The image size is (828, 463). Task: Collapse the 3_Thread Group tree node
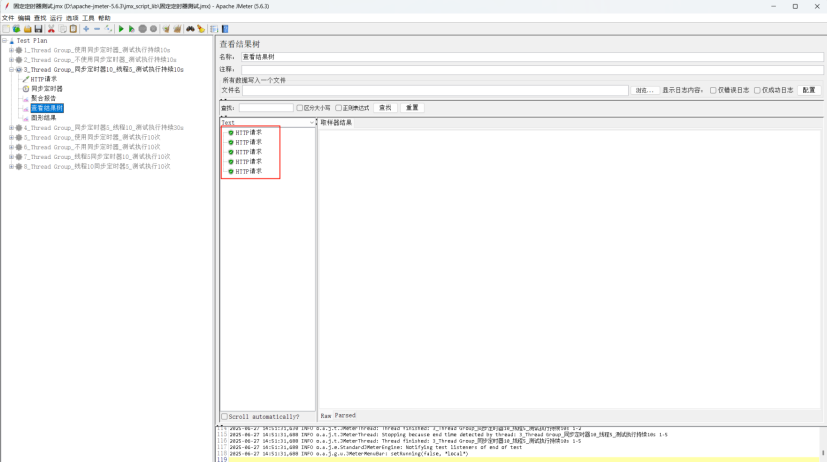click(x=11, y=70)
